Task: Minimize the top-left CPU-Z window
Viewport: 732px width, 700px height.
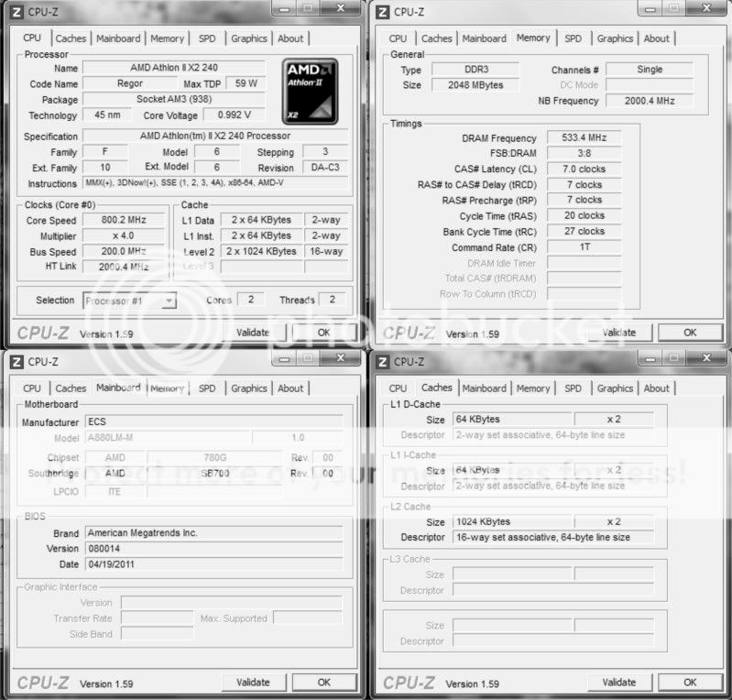Action: pos(284,8)
